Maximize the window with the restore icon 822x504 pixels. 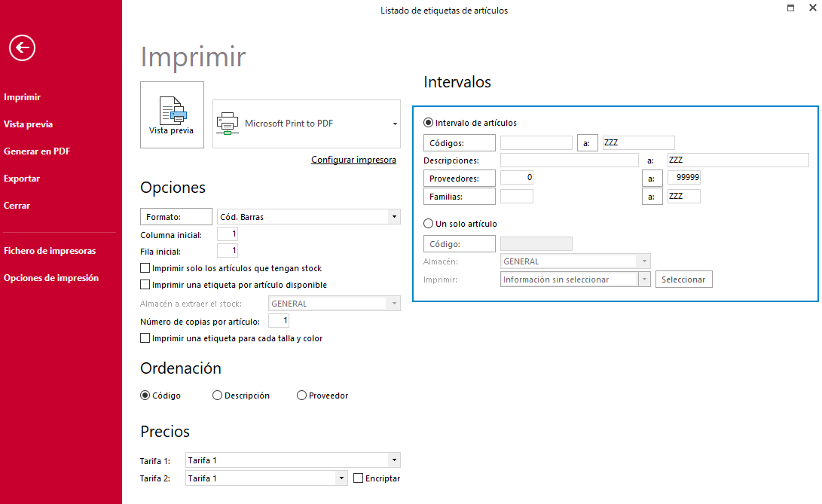pyautogui.click(x=790, y=8)
